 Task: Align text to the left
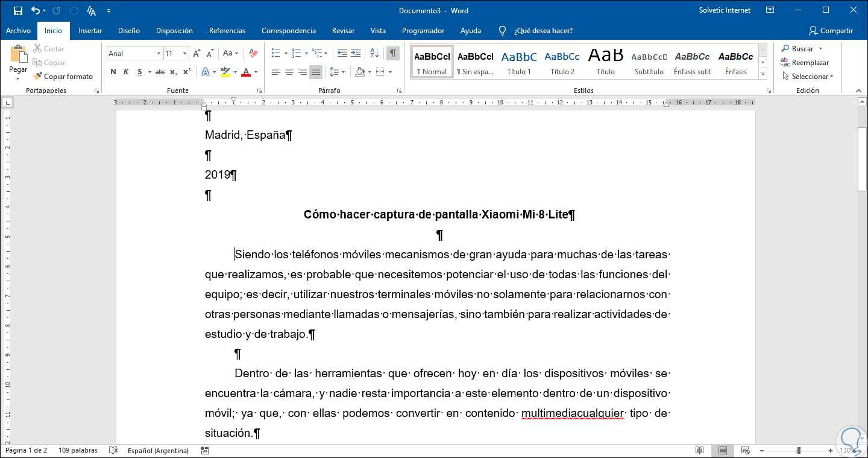(x=276, y=72)
